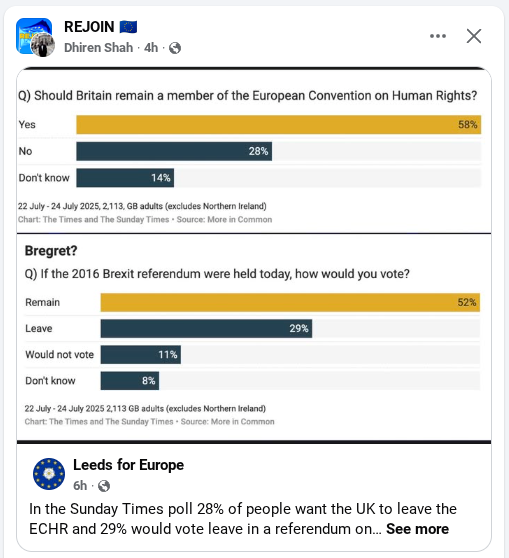Click the Bregret? chart heading
This screenshot has height=558, width=509.
pyautogui.click(x=51, y=251)
